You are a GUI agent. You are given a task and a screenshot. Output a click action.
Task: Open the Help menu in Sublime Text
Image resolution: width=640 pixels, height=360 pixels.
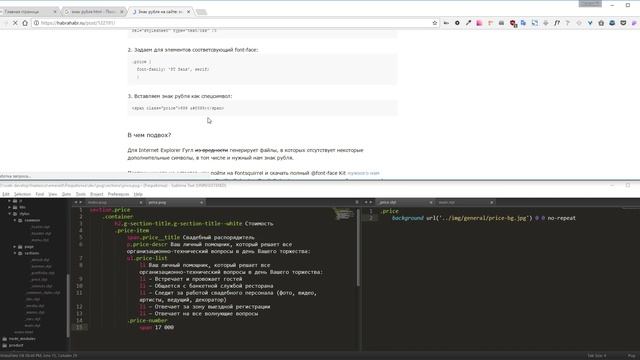pyautogui.click(x=138, y=194)
